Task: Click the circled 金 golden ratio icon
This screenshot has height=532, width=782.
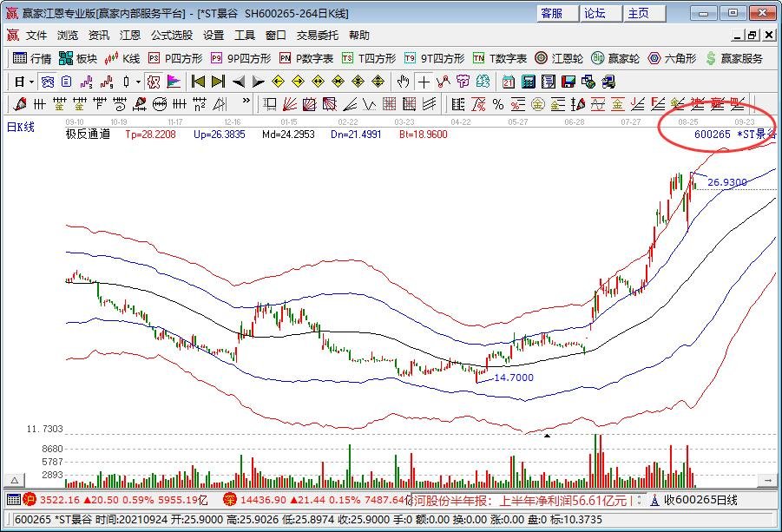Action: pyautogui.click(x=537, y=104)
